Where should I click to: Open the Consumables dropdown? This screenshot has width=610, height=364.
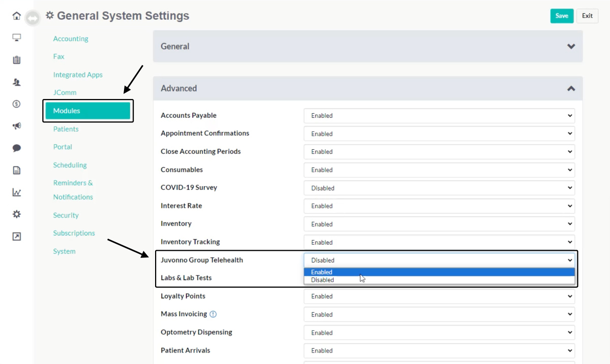tap(439, 170)
